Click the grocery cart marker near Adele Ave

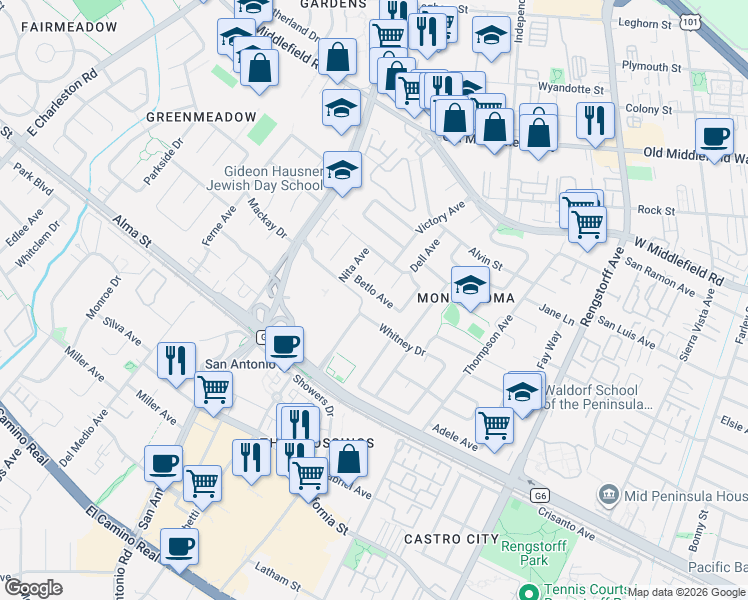point(495,427)
